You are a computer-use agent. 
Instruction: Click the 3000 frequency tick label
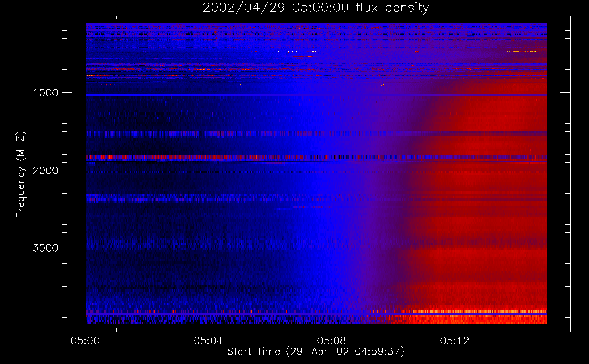pyautogui.click(x=46, y=248)
